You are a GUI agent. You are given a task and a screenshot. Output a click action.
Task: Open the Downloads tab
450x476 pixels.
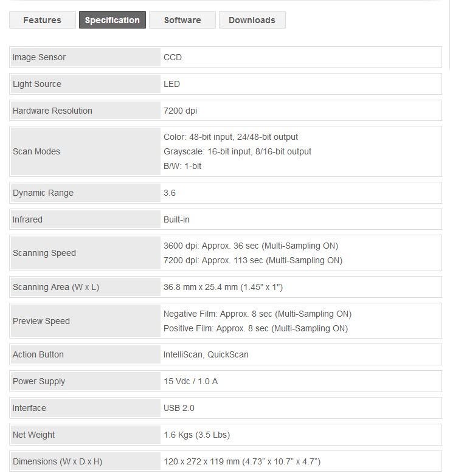tap(252, 20)
